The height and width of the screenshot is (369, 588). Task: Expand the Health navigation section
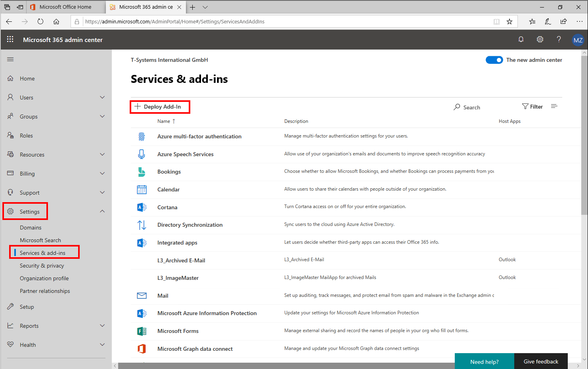tap(102, 344)
